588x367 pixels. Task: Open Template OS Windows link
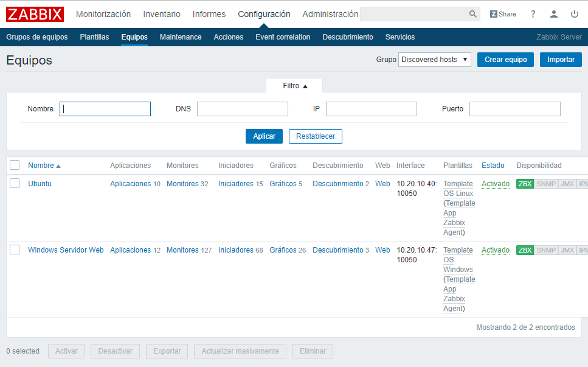pos(458,260)
